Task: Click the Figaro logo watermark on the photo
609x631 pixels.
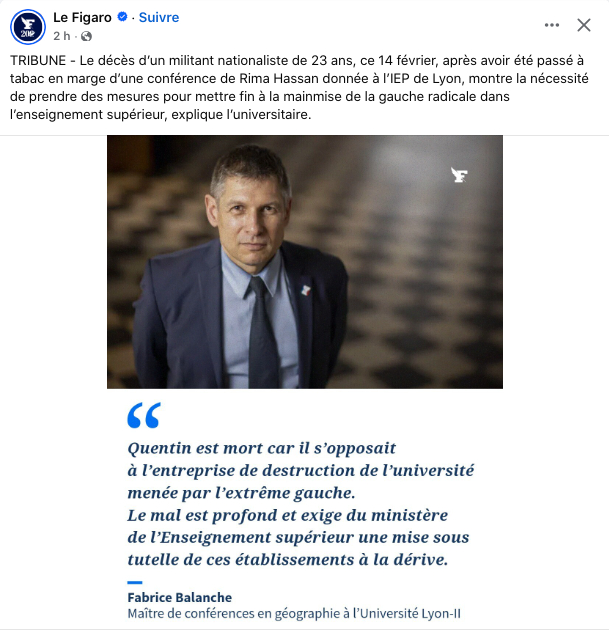Action: point(459,175)
